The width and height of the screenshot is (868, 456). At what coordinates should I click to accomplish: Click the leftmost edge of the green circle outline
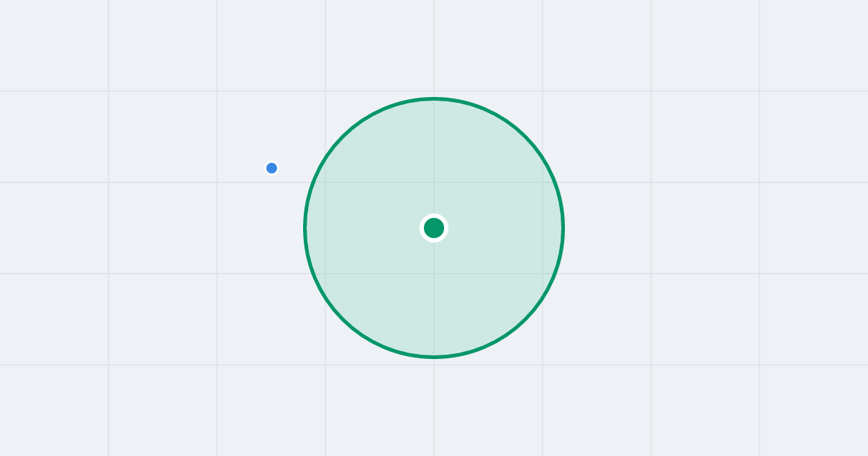[305, 228]
